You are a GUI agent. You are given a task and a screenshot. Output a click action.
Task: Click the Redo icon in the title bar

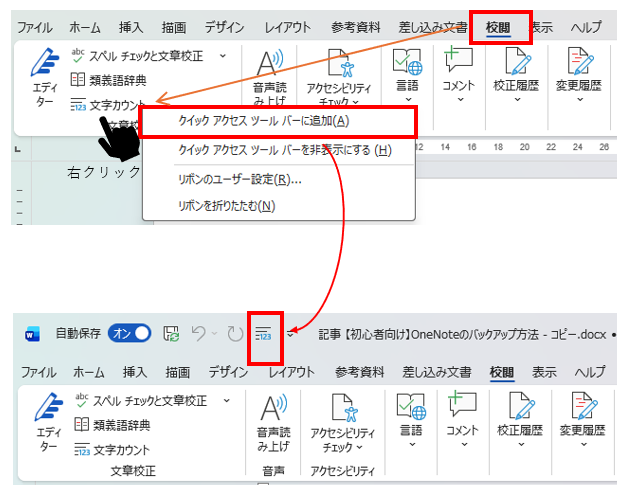[x=235, y=334]
